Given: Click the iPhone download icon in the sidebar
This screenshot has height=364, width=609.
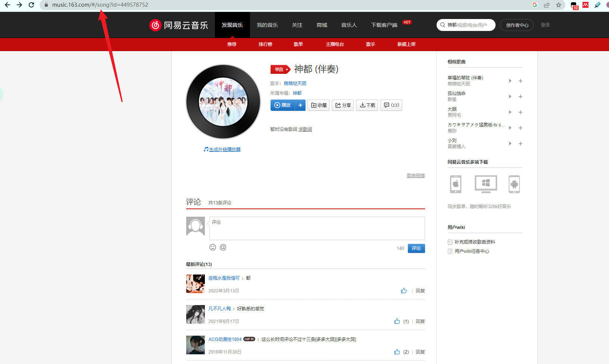Looking at the screenshot, I should pyautogui.click(x=455, y=184).
